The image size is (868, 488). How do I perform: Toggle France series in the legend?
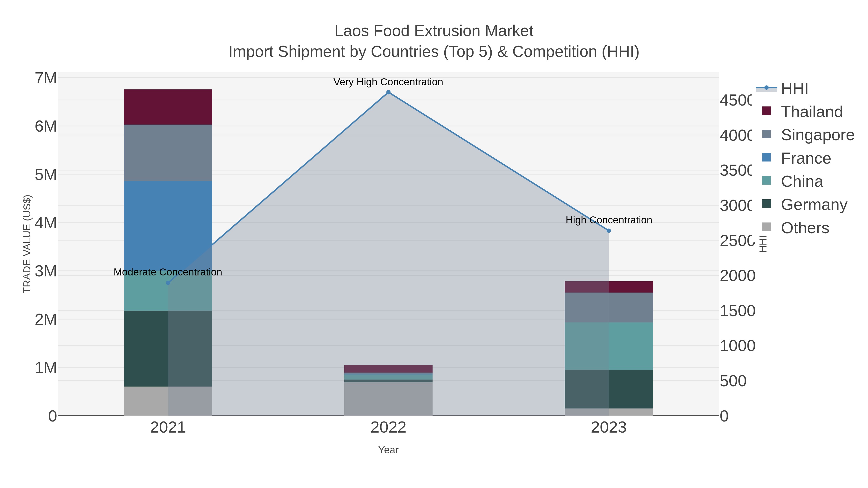click(x=796, y=158)
